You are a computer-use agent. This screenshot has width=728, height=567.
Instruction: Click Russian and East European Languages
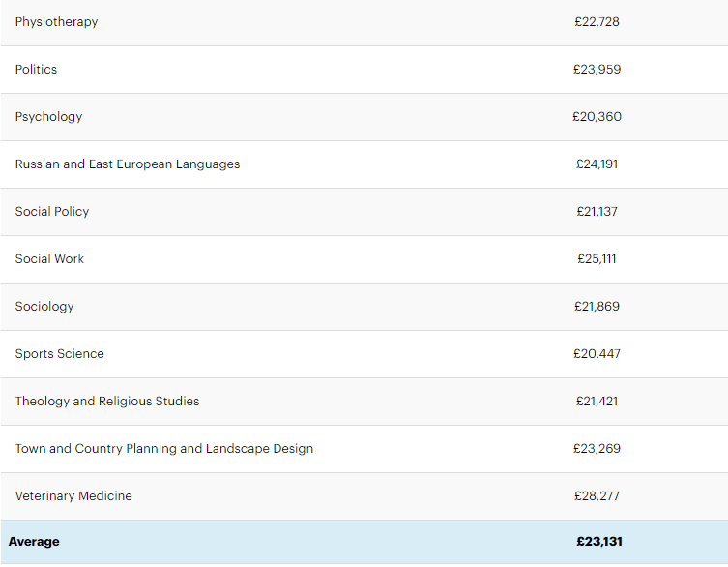(x=128, y=164)
